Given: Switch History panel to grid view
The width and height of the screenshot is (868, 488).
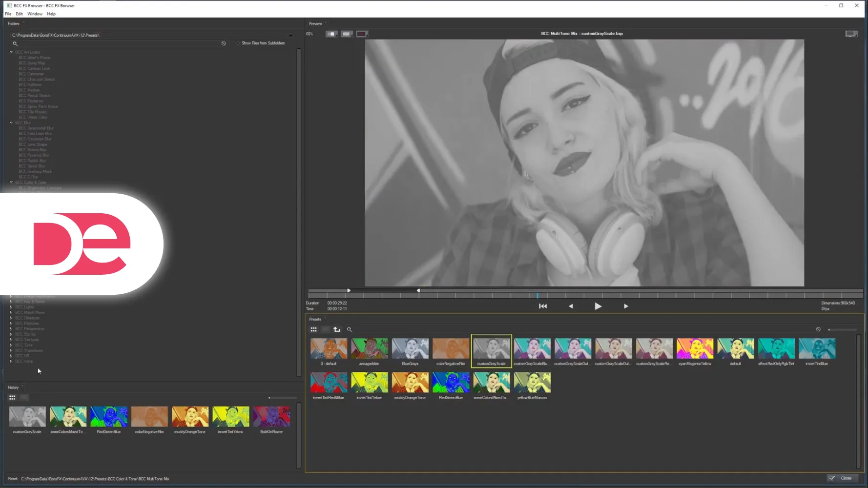Looking at the screenshot, I should point(12,398).
